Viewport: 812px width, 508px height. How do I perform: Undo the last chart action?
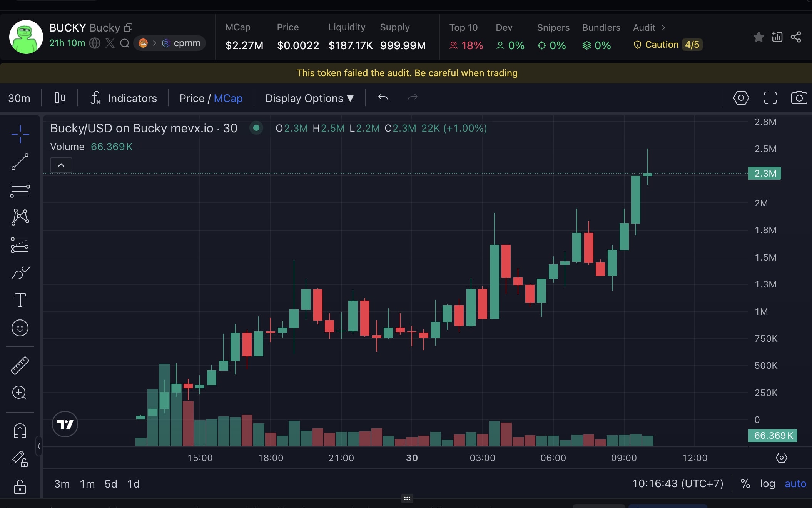coord(383,98)
